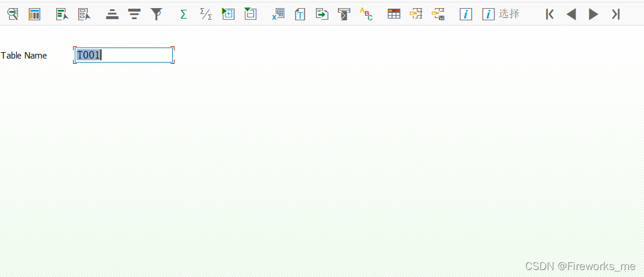Click the first blue information icon
644x277 pixels.
click(465, 14)
